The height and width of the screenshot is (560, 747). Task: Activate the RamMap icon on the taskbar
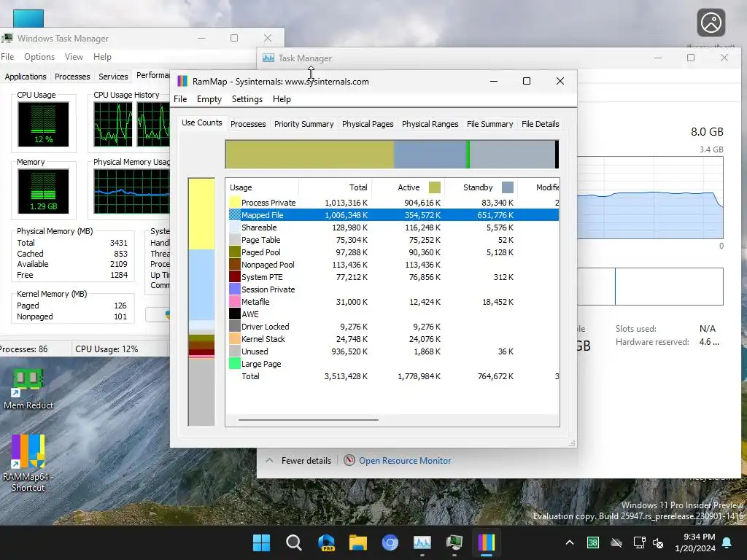point(487,542)
